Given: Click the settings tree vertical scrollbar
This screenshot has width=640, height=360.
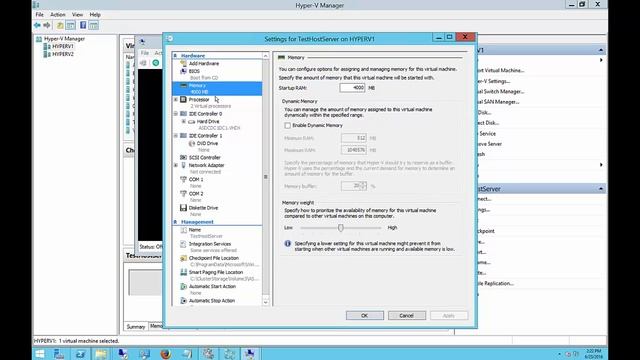Looking at the screenshot, I should 266,177.
